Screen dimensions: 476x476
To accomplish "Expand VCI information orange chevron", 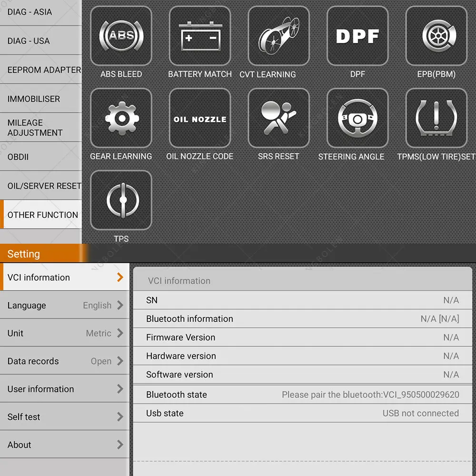I will click(120, 277).
